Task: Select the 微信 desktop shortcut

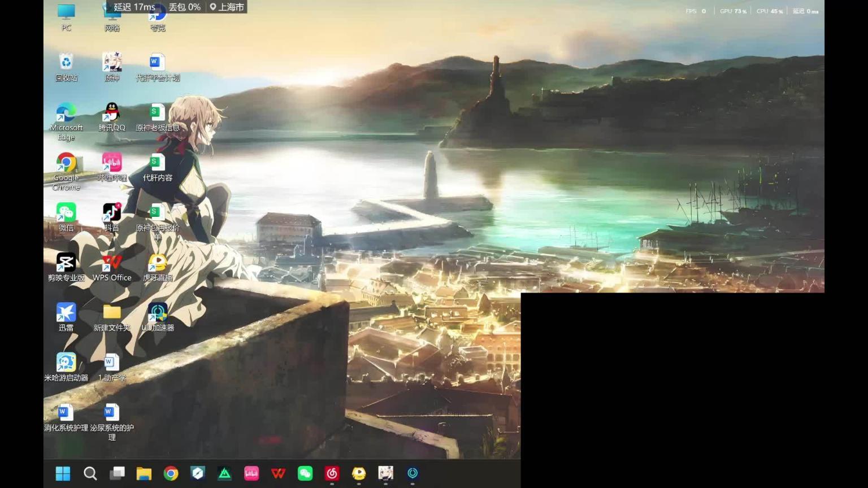Action: 66,213
